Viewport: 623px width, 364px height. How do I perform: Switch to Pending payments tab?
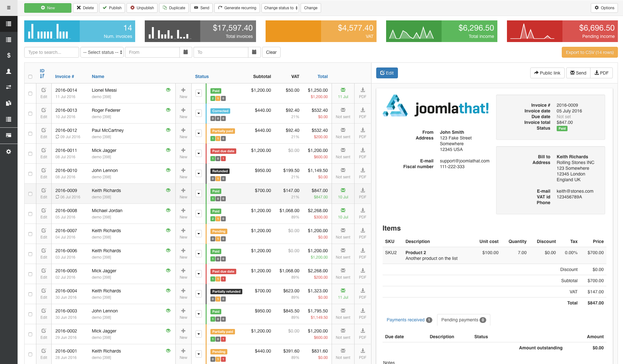coord(464,320)
